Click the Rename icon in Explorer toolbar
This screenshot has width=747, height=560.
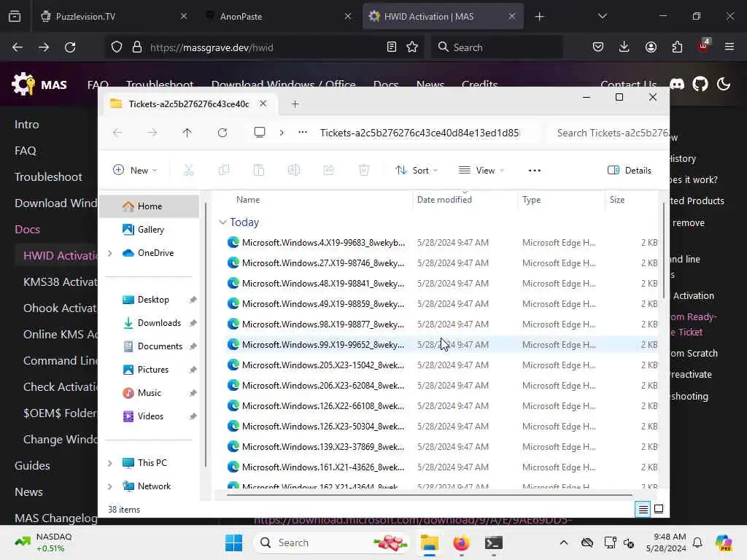pos(293,170)
